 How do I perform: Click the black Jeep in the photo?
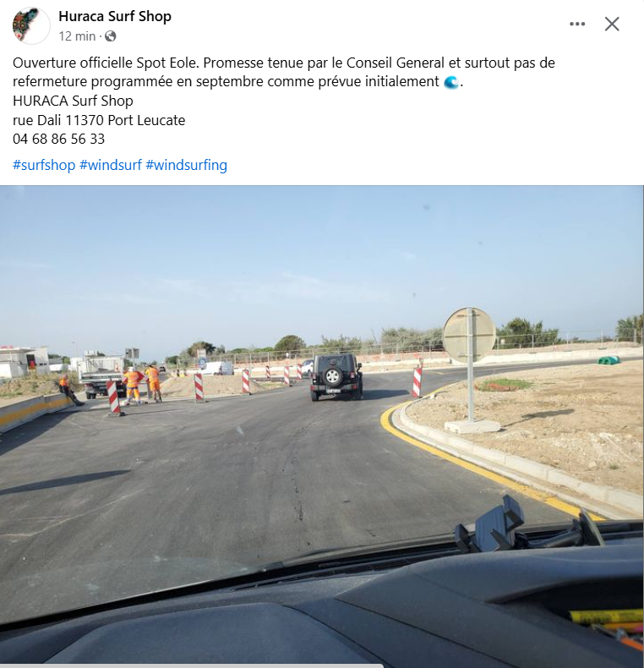coord(336,376)
